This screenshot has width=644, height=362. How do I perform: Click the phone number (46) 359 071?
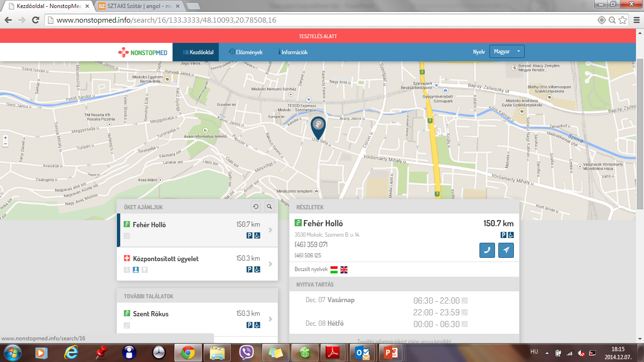(311, 245)
